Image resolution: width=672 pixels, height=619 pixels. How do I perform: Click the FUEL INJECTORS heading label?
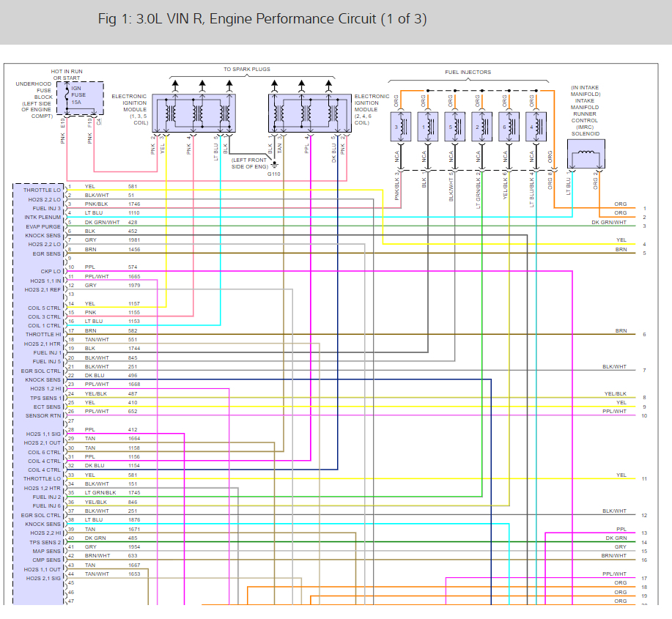468,72
